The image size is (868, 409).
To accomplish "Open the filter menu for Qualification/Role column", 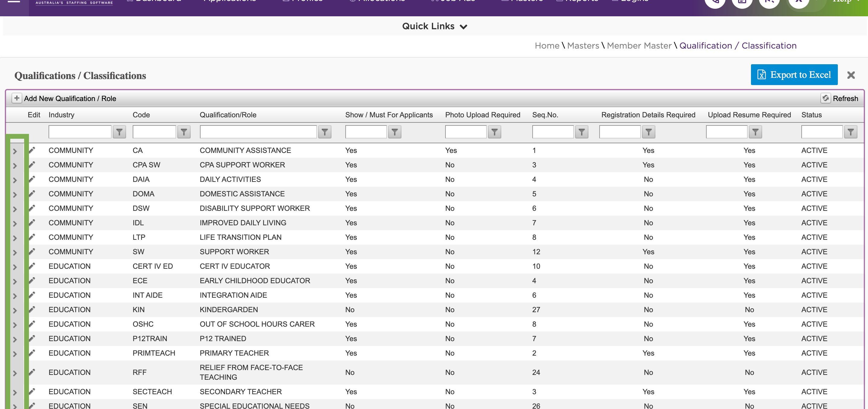I will (x=325, y=132).
